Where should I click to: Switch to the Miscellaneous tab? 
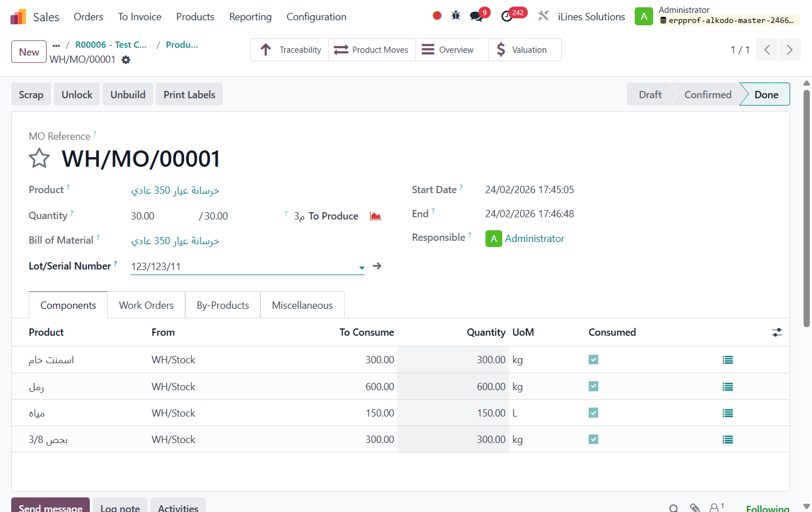[302, 305]
